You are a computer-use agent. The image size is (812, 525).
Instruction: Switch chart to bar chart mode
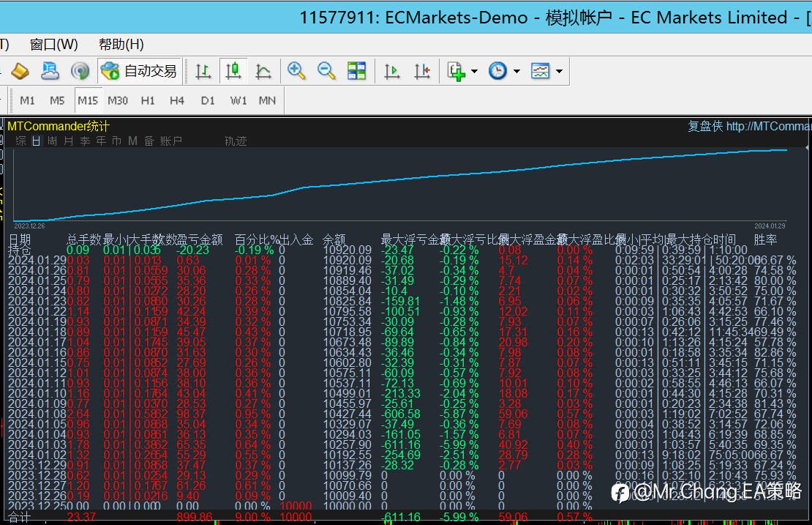coord(203,71)
